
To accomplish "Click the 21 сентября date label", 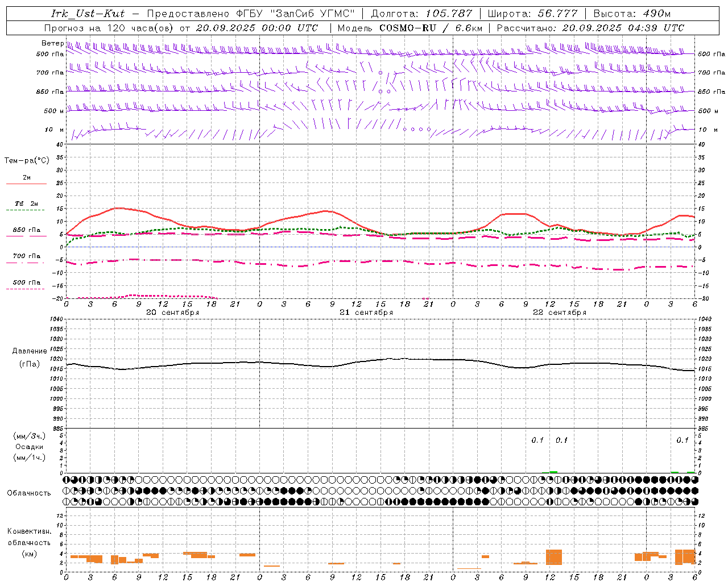I will point(366,312).
